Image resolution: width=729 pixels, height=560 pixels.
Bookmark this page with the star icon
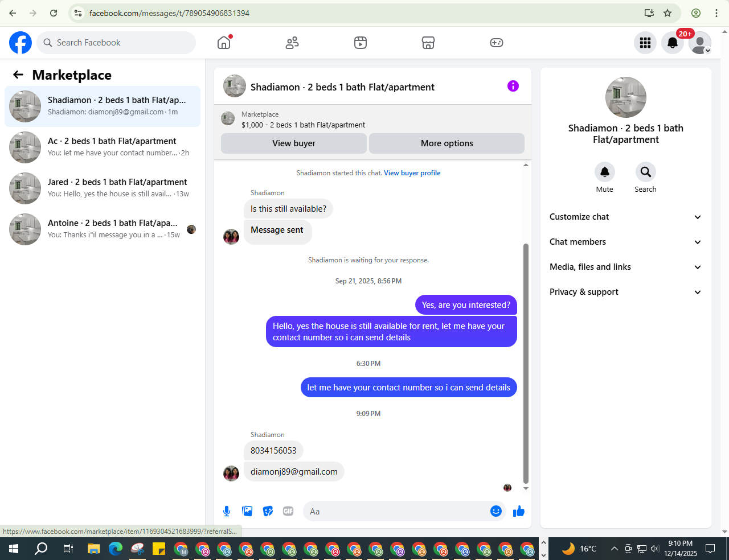pos(667,13)
